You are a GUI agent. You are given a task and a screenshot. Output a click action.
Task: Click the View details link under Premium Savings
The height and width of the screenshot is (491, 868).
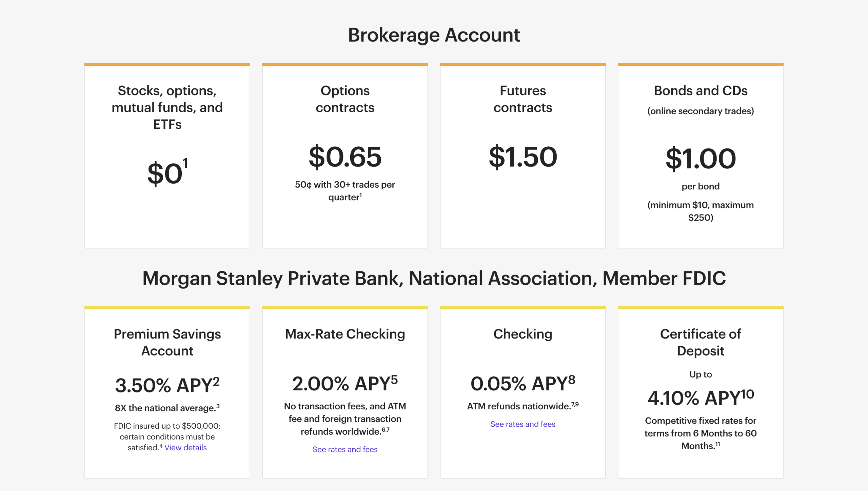click(x=185, y=448)
